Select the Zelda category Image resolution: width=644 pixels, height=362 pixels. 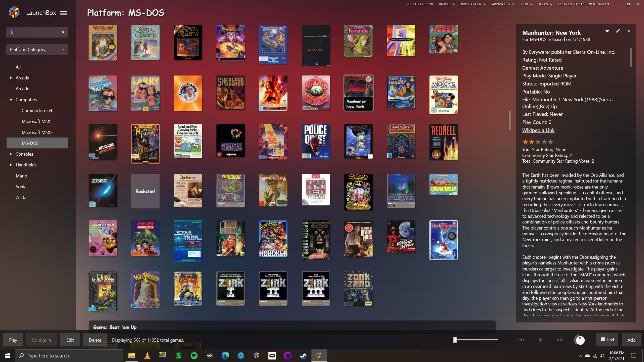(x=21, y=198)
